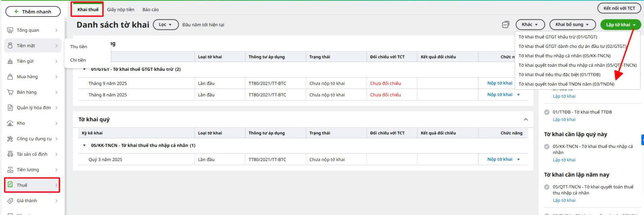Image resolution: width=644 pixels, height=215 pixels.
Task: Click the Mua hàng shopping bag icon
Action: [10, 77]
